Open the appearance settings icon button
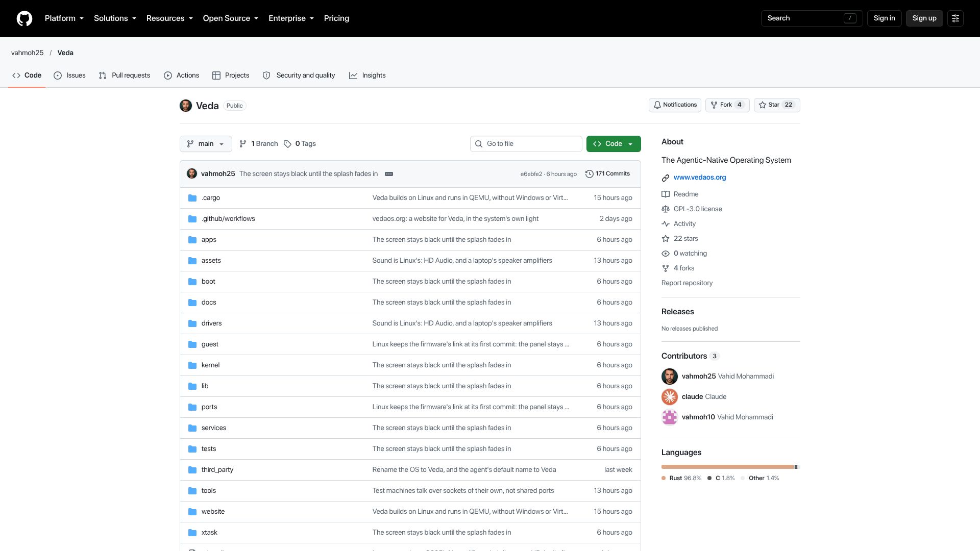980x551 pixels. [x=955, y=18]
